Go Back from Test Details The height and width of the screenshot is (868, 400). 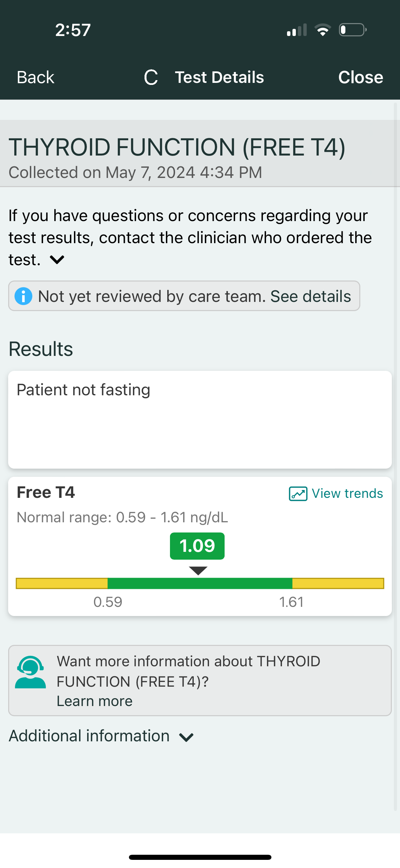pos(36,77)
